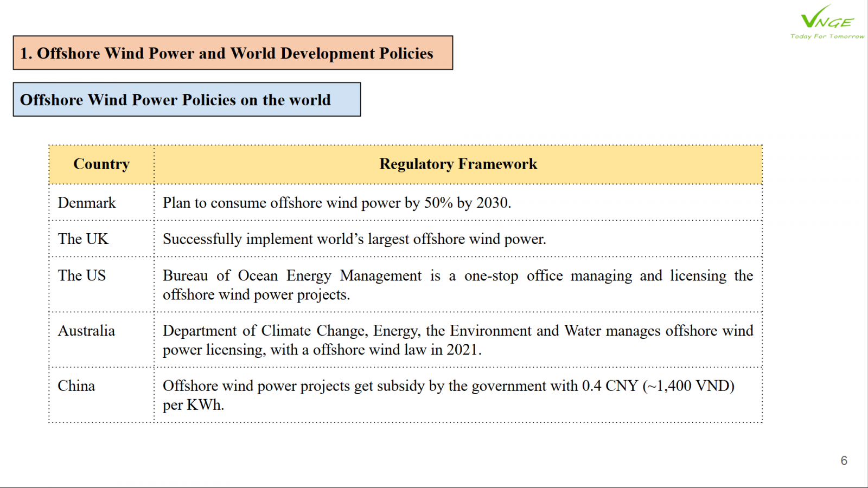The image size is (868, 488).
Task: Select the 'Denmark' table cell
Action: tap(101, 203)
